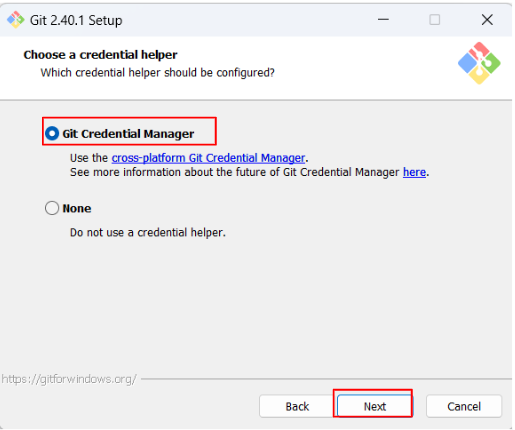The image size is (515, 430).
Task: Click the disabled maximize button
Action: (x=434, y=20)
